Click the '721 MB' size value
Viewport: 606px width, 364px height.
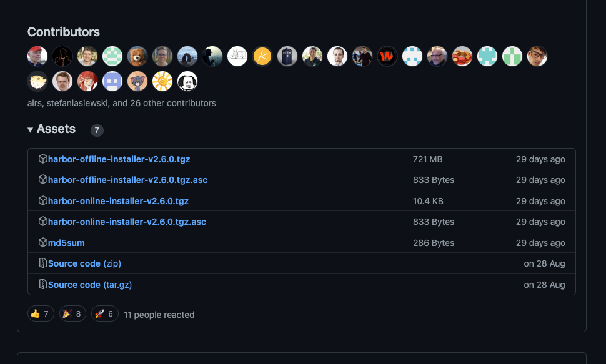coord(427,159)
